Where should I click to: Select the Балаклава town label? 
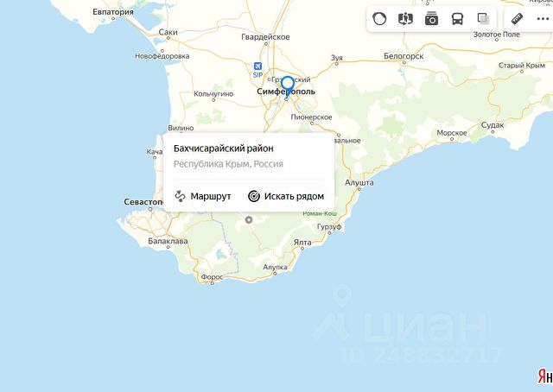(x=168, y=242)
